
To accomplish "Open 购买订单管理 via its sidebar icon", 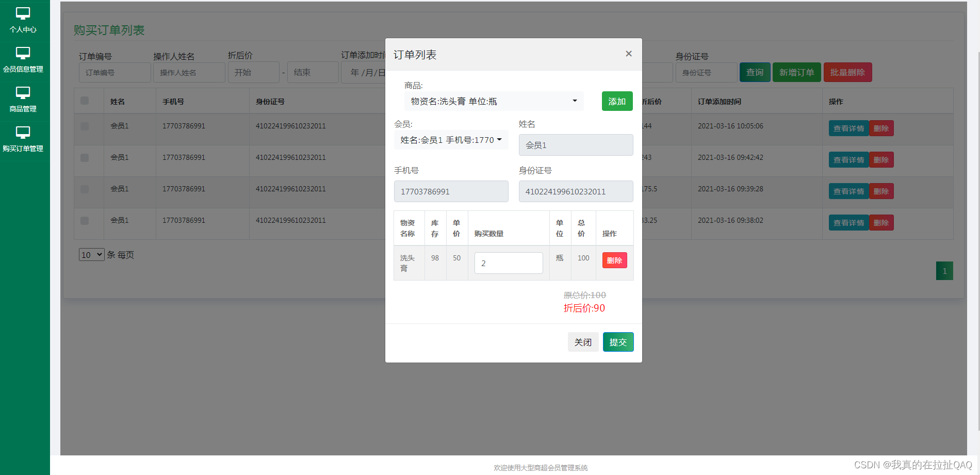I will point(22,133).
